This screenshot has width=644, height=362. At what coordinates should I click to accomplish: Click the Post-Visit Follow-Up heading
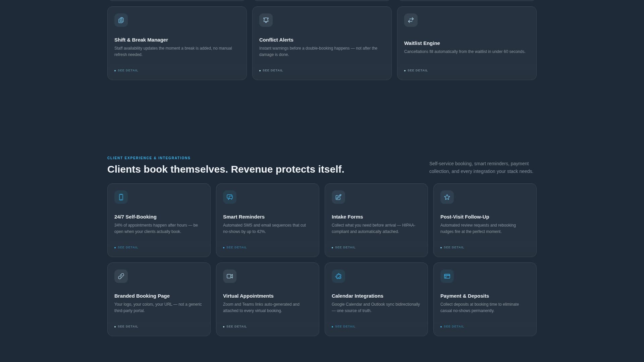coord(465,217)
